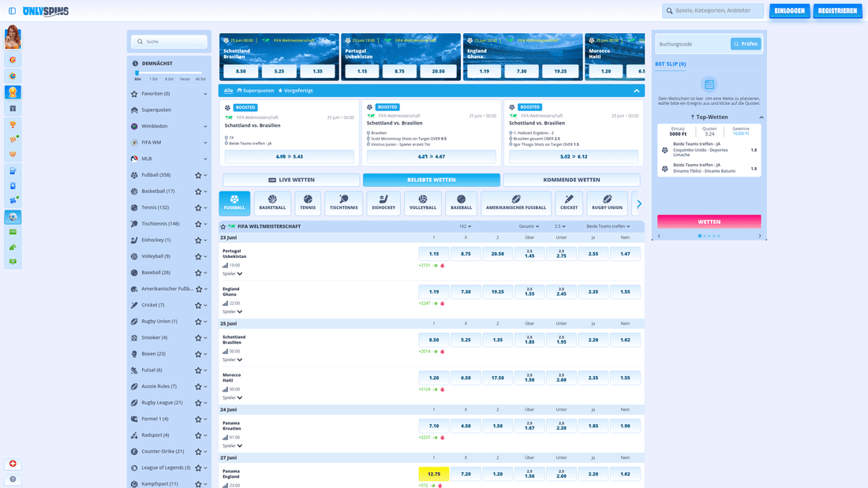Click second carousel dot under Wetten

(x=705, y=237)
